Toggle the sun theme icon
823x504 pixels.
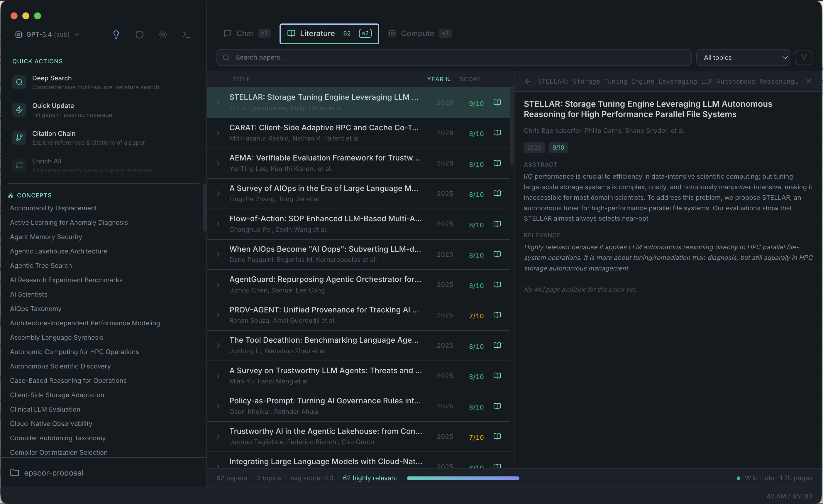(163, 34)
